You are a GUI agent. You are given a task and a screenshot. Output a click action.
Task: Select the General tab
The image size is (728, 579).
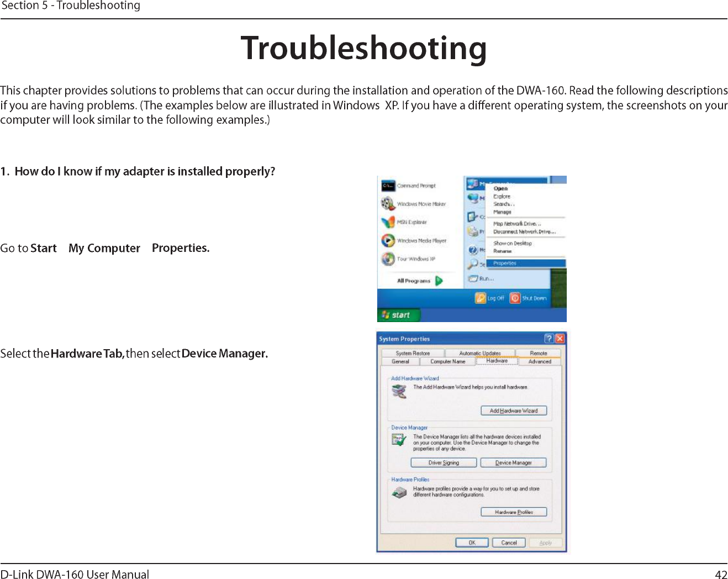(400, 361)
